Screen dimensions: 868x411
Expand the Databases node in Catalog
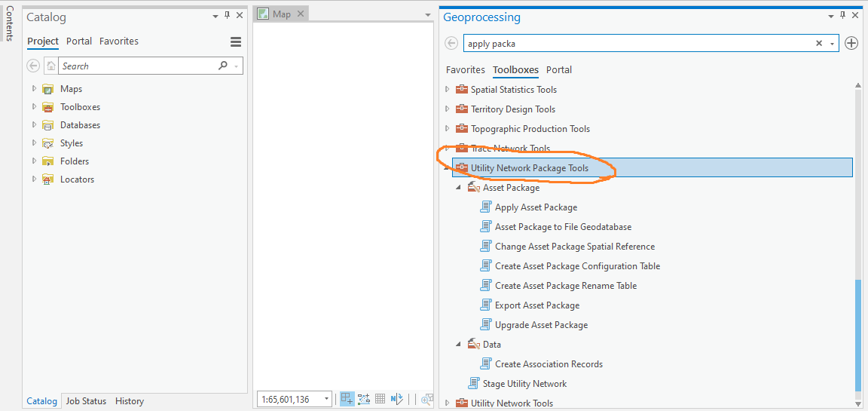coord(35,125)
